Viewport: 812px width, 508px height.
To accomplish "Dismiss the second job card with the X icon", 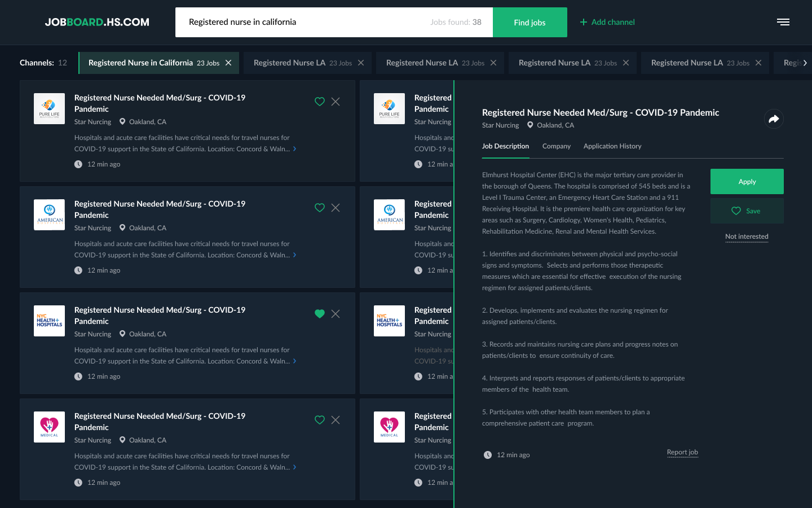I will coord(336,208).
